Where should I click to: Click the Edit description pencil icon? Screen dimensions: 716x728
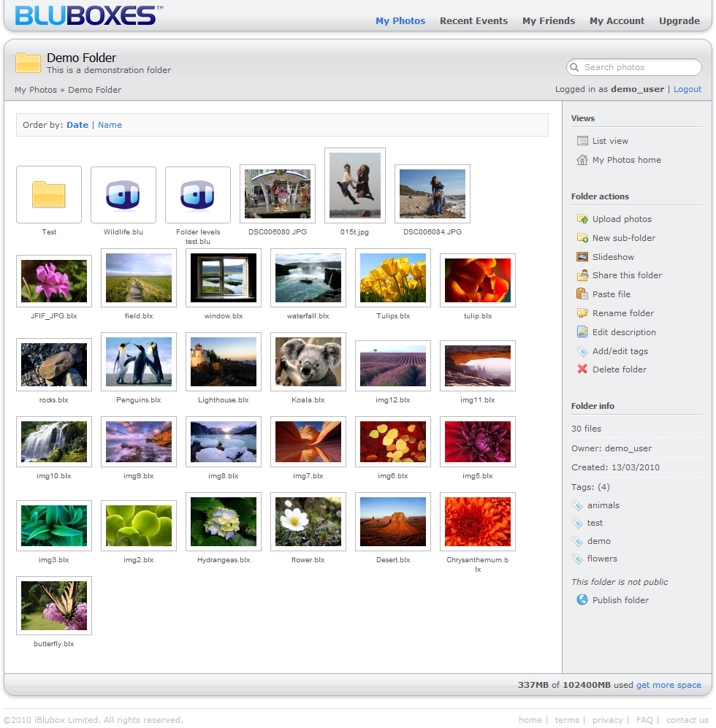click(582, 332)
